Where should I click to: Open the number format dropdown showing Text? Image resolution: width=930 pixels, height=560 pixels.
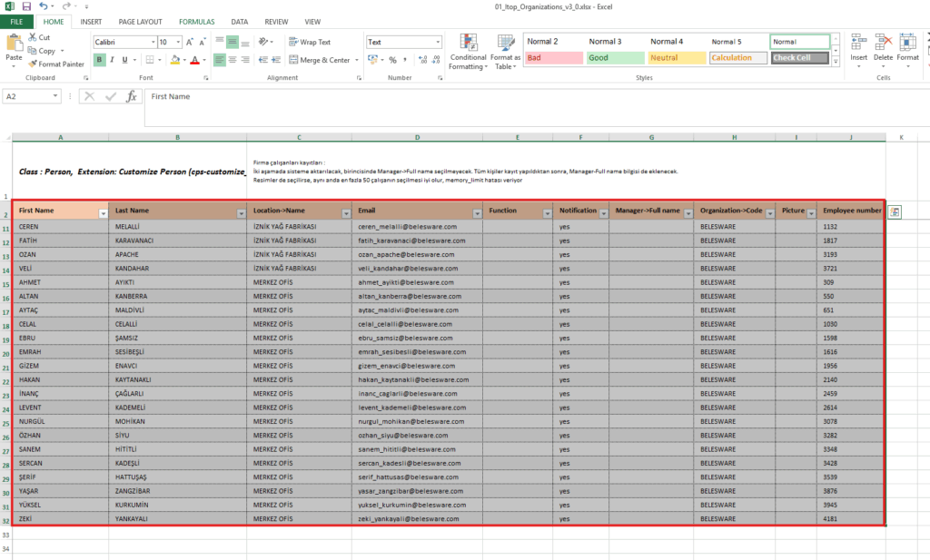pyautogui.click(x=439, y=42)
